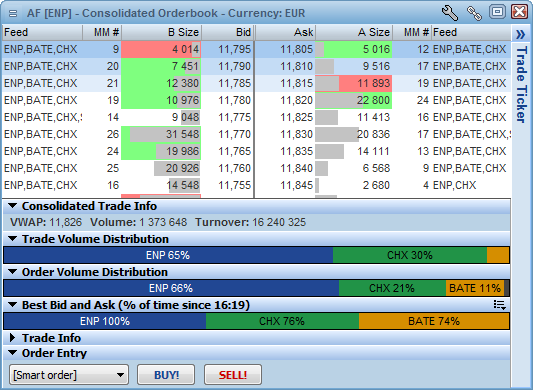Click the right-side Feed column header

471,32
